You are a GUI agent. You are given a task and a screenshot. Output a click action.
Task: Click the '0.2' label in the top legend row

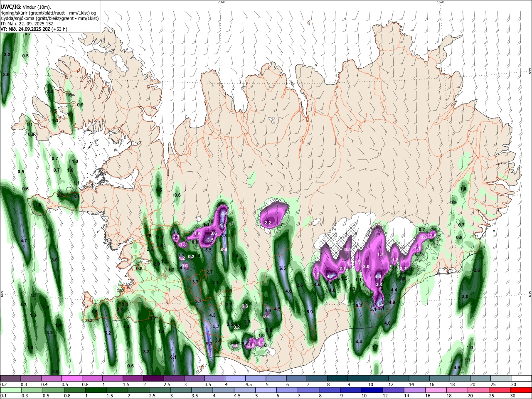coord(3,384)
